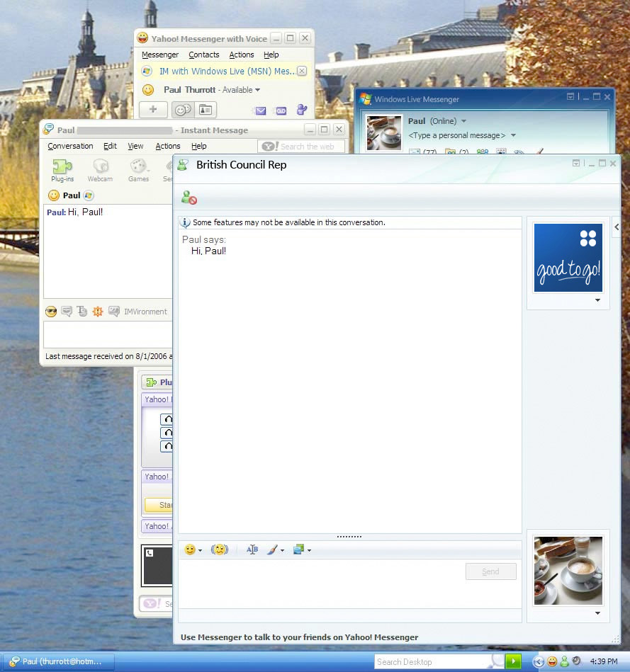This screenshot has height=672, width=630.
Task: Collapse the display picture side panel
Action: (x=617, y=227)
